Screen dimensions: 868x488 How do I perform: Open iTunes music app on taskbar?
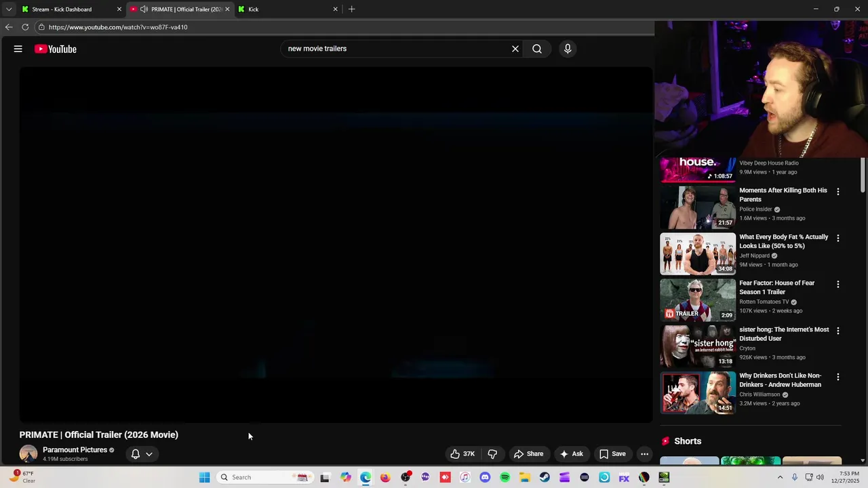[465, 477]
